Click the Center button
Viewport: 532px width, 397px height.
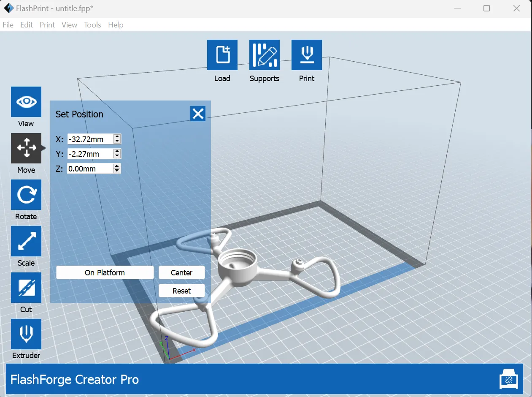coord(182,273)
